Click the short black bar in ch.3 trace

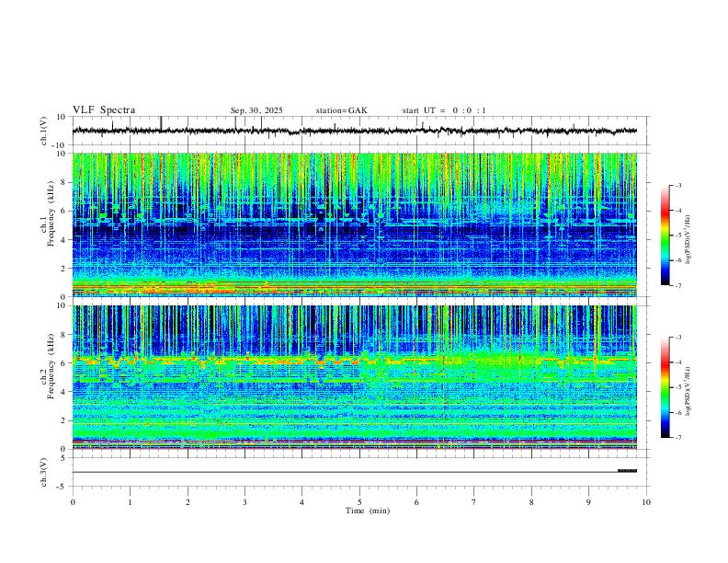[x=627, y=471]
